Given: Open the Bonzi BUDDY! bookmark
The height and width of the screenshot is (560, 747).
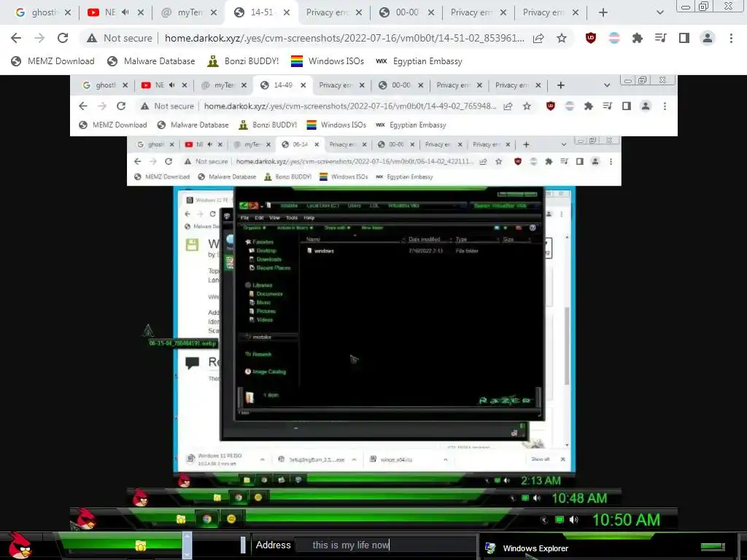Looking at the screenshot, I should coord(244,61).
